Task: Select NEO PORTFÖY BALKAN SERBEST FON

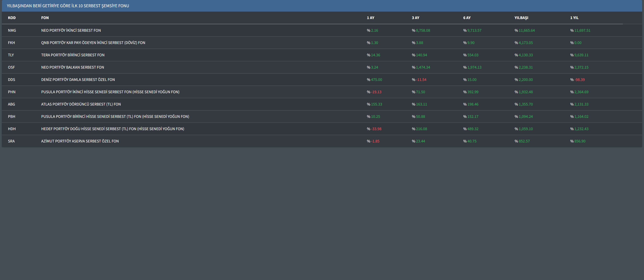Action: pos(73,67)
